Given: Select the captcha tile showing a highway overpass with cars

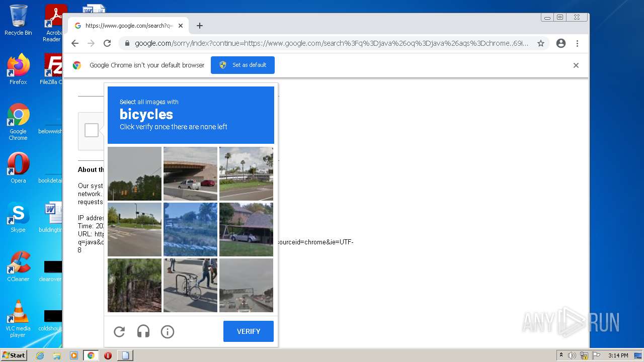Looking at the screenshot, I should click(x=190, y=173).
